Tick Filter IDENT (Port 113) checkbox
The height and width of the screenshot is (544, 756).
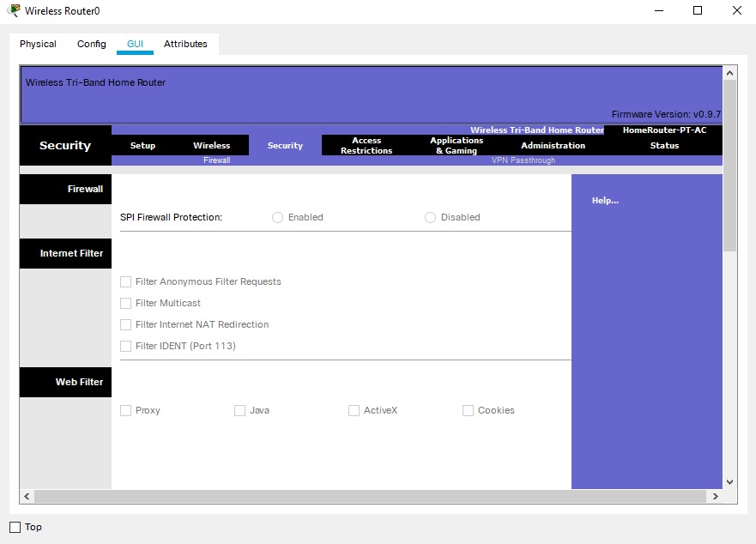coord(126,347)
